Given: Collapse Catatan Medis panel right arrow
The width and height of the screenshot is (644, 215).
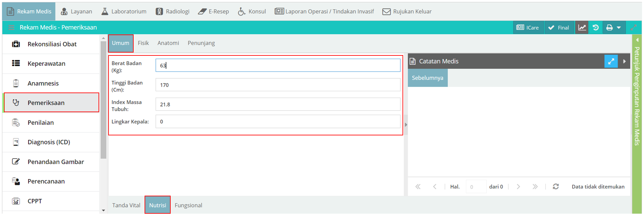Looking at the screenshot, I should tap(624, 61).
